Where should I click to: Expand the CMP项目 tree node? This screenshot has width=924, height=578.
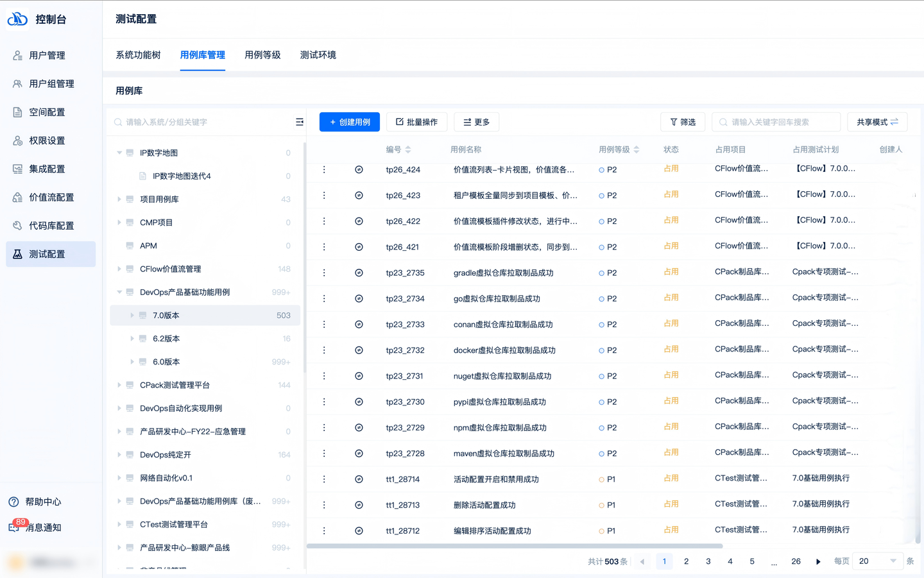[x=119, y=223]
